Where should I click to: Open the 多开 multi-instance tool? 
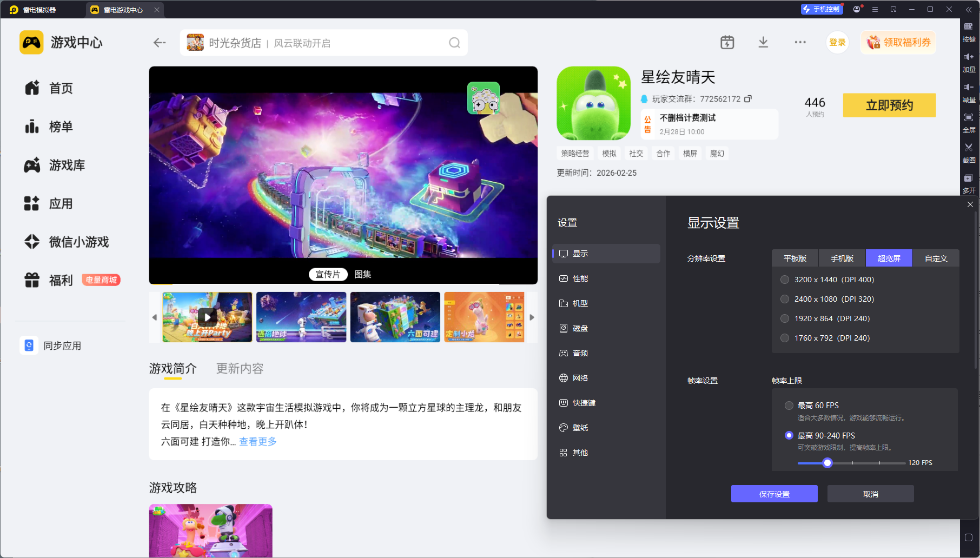coord(969,183)
